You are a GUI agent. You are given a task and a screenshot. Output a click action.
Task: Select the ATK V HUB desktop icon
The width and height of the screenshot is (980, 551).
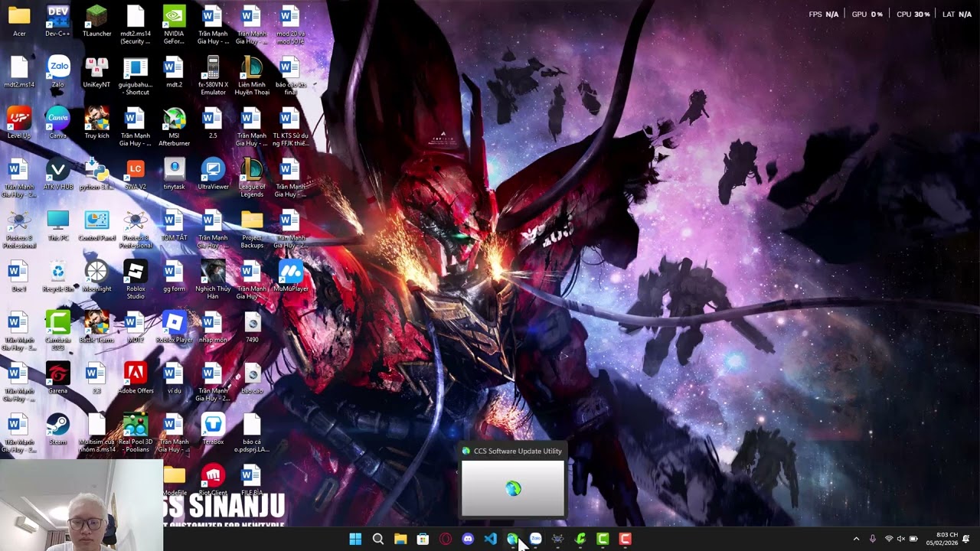[58, 174]
